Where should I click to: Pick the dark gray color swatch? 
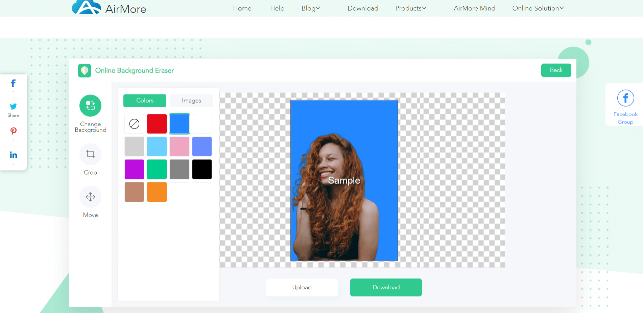(x=180, y=169)
